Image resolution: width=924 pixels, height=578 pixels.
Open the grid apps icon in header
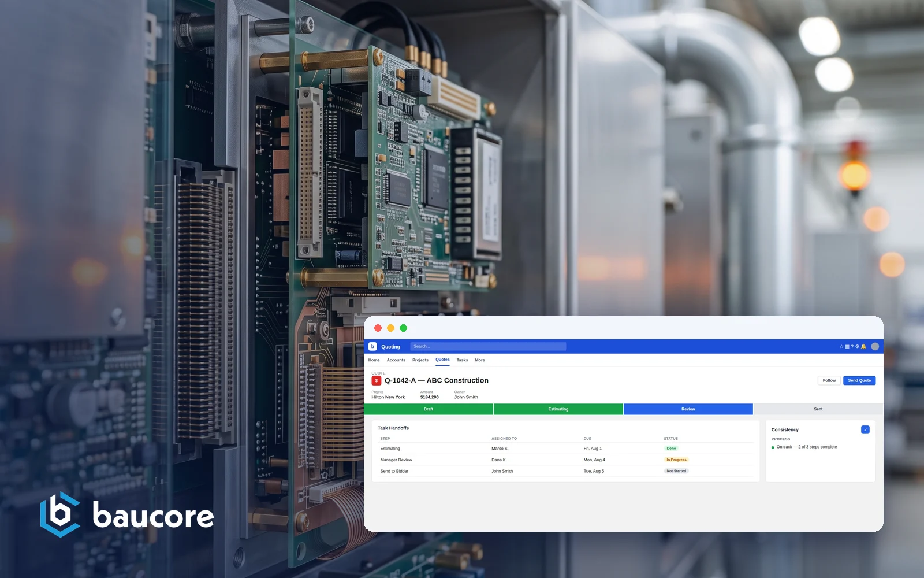pyautogui.click(x=847, y=347)
